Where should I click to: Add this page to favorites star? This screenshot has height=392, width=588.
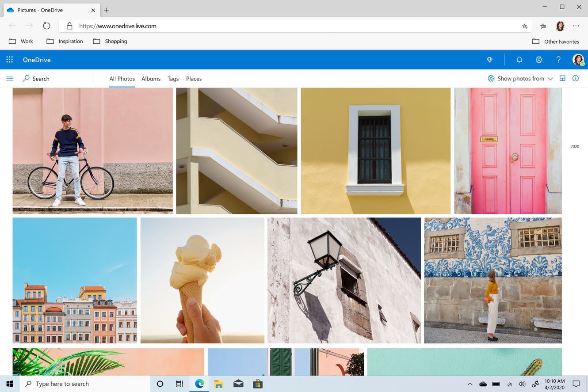point(525,26)
